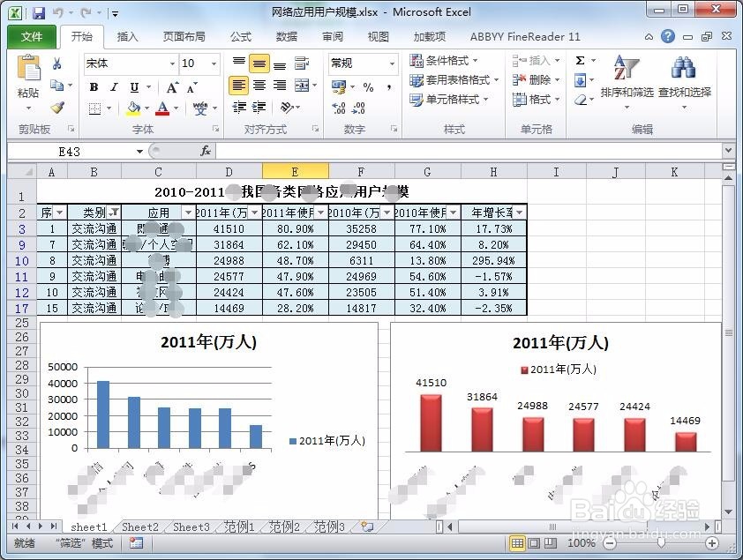Switch to the 数据 tab
This screenshot has width=743, height=560.
286,36
